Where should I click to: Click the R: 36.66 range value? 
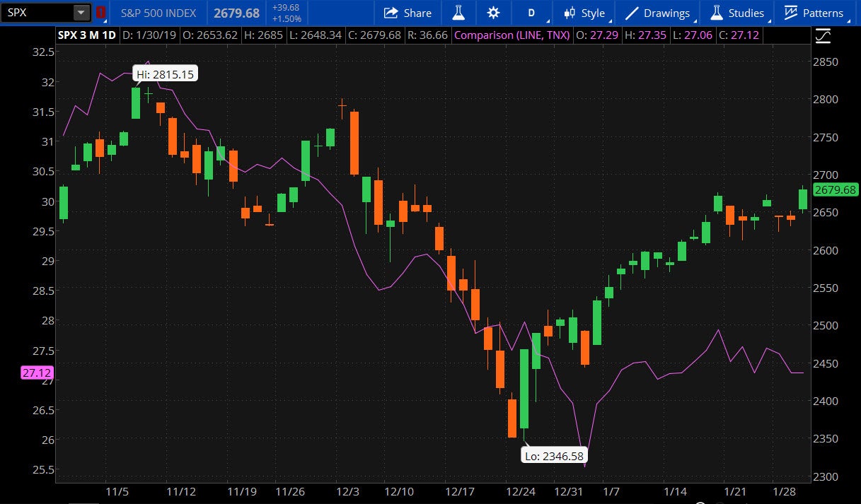tap(428, 35)
